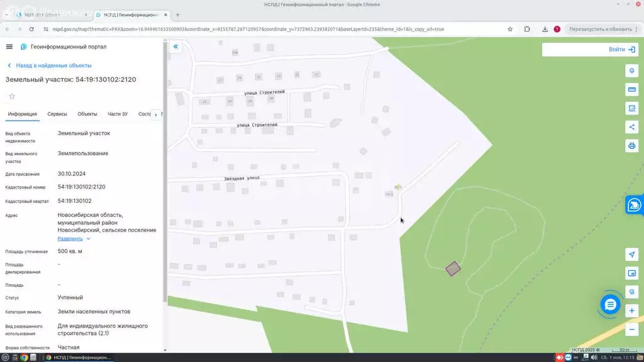Zoom out on the map
Screen dimensions: 644x362
click(x=632, y=329)
